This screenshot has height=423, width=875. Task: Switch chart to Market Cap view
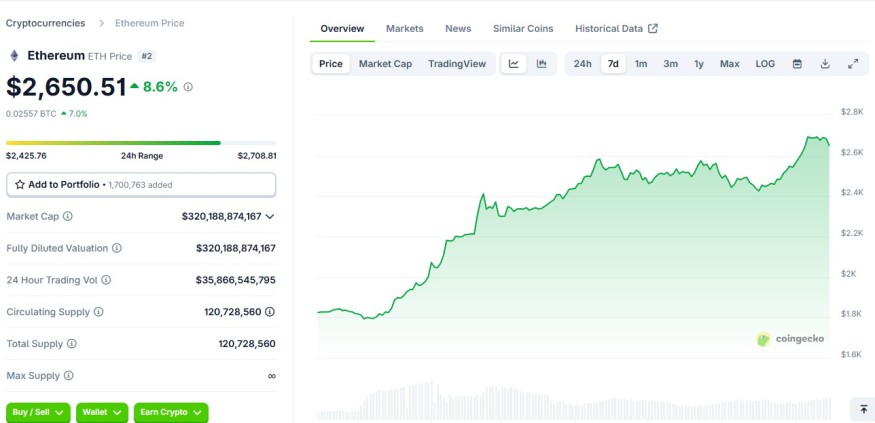[385, 64]
